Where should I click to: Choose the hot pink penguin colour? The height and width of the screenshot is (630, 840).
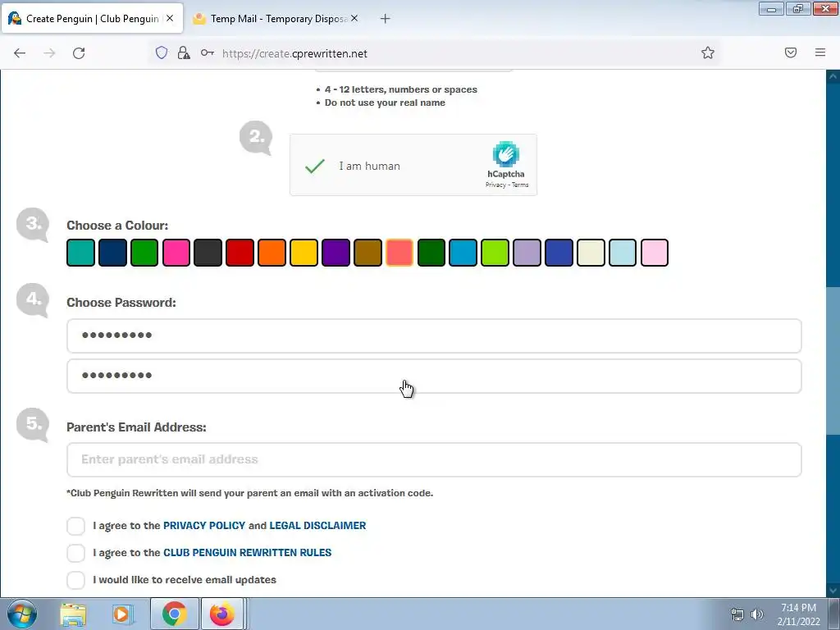[x=176, y=253]
